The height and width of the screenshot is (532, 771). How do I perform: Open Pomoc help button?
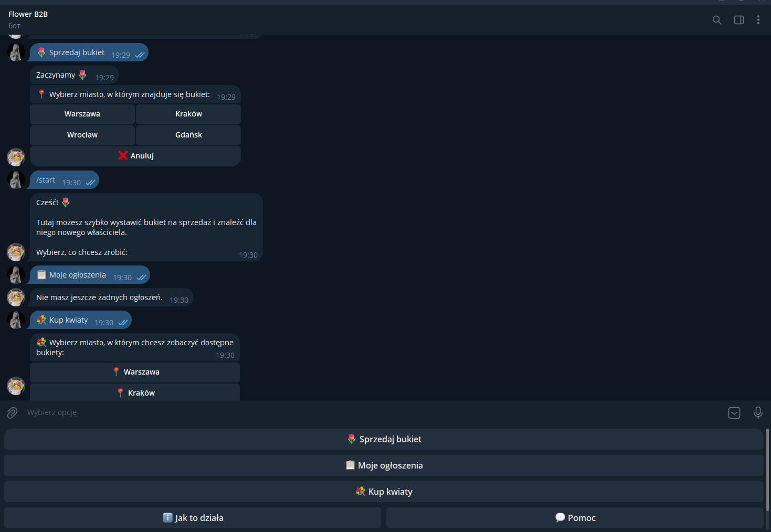(x=575, y=518)
